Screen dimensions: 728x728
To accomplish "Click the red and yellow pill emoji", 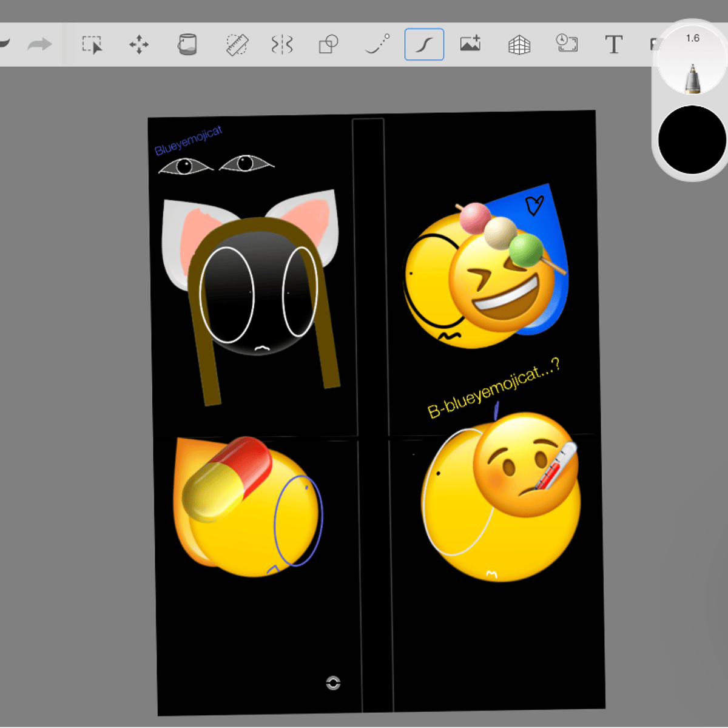I will click(226, 479).
